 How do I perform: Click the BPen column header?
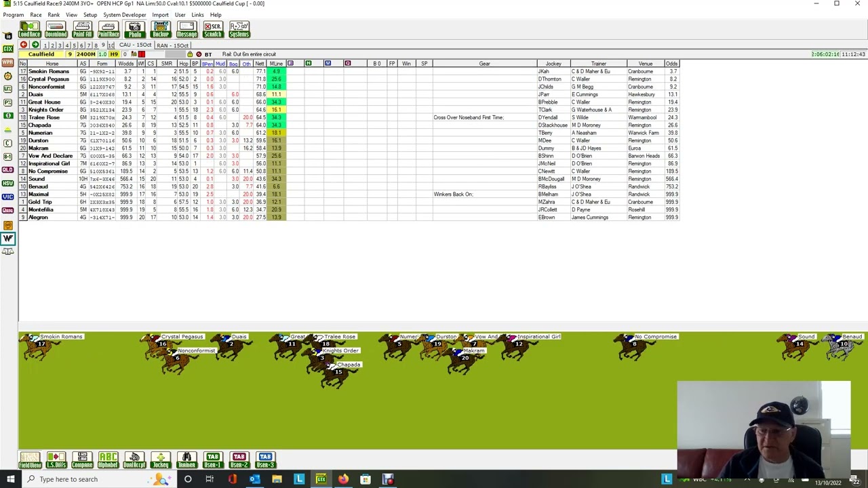(208, 64)
